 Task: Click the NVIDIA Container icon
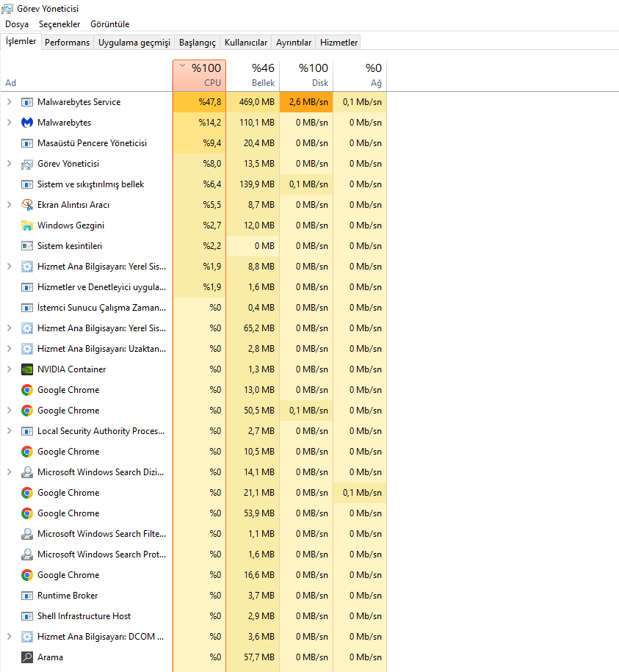[x=27, y=369]
